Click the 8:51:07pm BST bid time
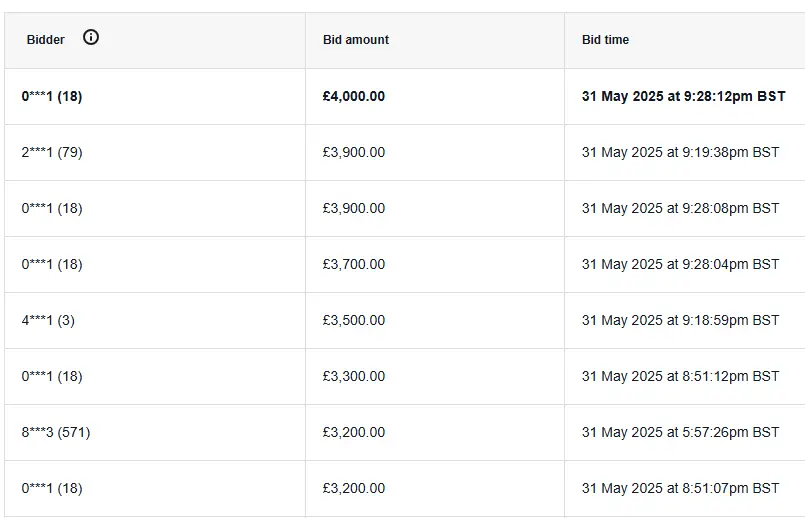805x518 pixels. pyautogui.click(x=680, y=489)
